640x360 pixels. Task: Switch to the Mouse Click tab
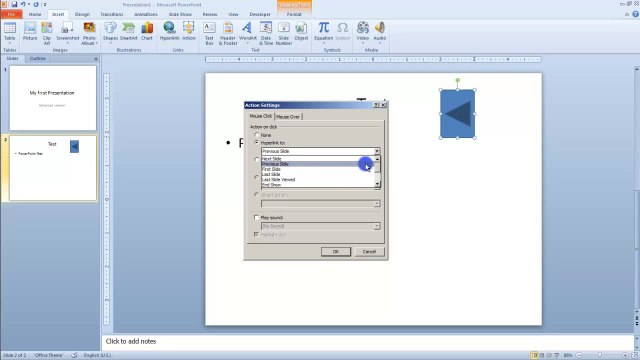[x=260, y=116]
